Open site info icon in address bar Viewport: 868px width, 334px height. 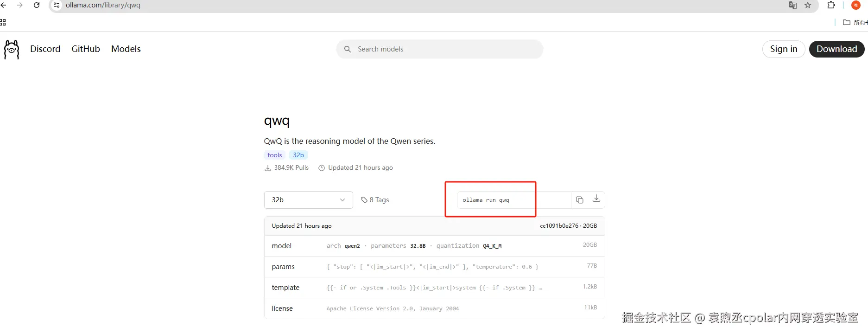click(57, 5)
